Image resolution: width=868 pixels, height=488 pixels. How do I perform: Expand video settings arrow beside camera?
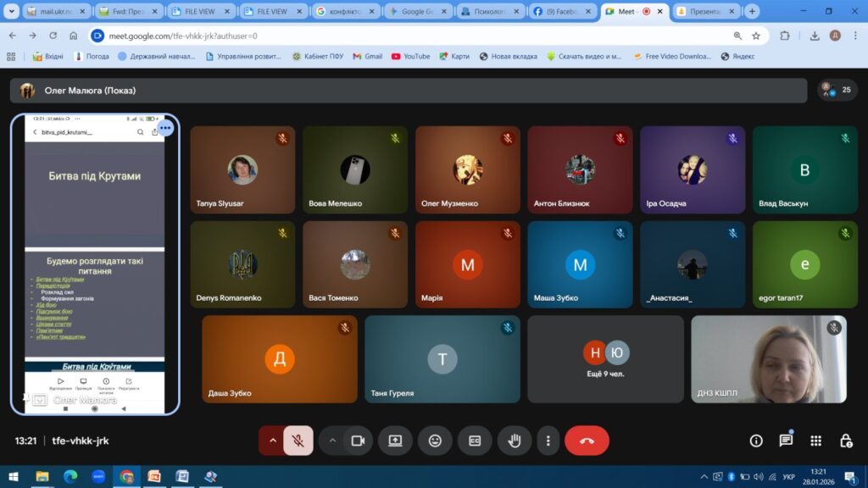[332, 441]
